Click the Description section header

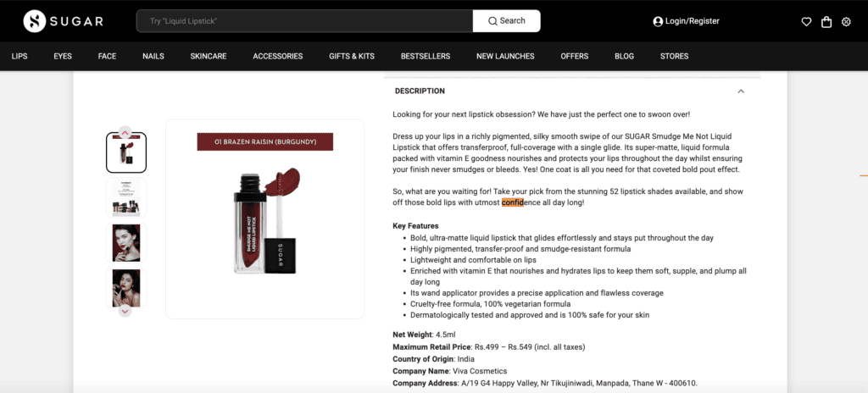572,91
